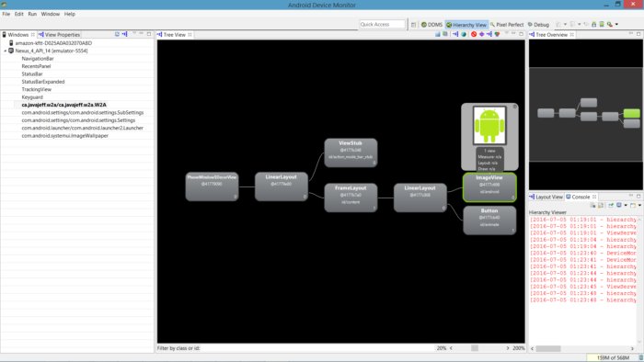644x362 pixels.
Task: Select Nexus_4_API_14 emulator entry
Action: [52, 51]
